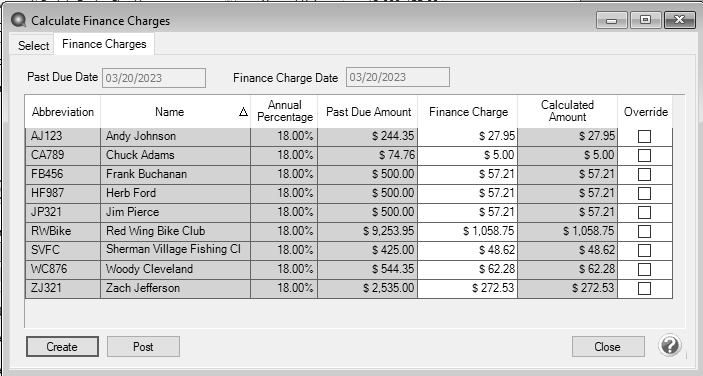The height and width of the screenshot is (376, 703).
Task: Click the Past Due Date field
Action: pyautogui.click(x=154, y=78)
